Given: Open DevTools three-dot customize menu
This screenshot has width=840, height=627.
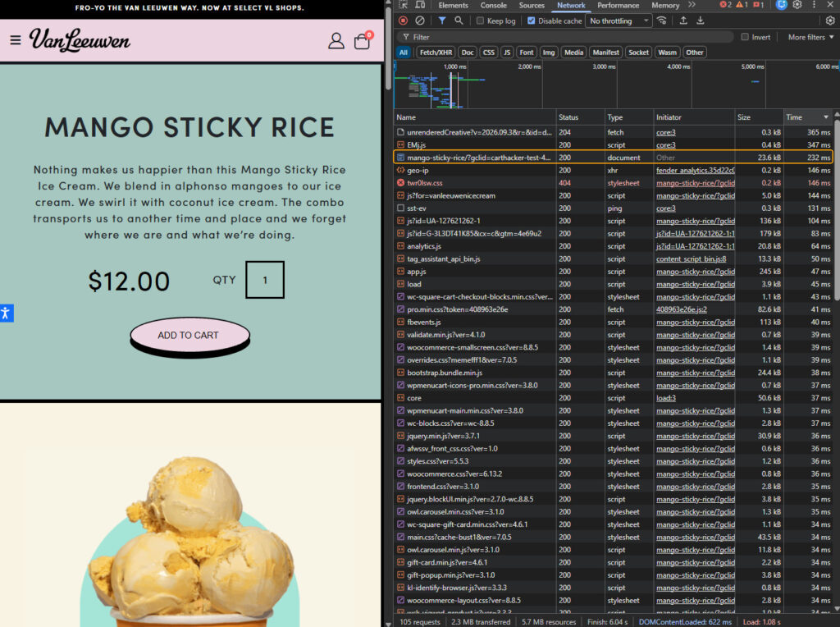Looking at the screenshot, I should 814,5.
